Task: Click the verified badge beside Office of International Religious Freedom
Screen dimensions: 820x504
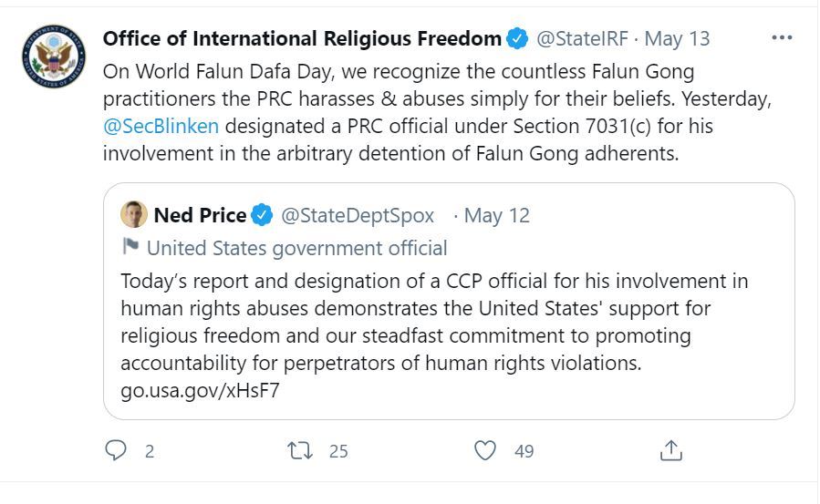Action: tap(516, 39)
